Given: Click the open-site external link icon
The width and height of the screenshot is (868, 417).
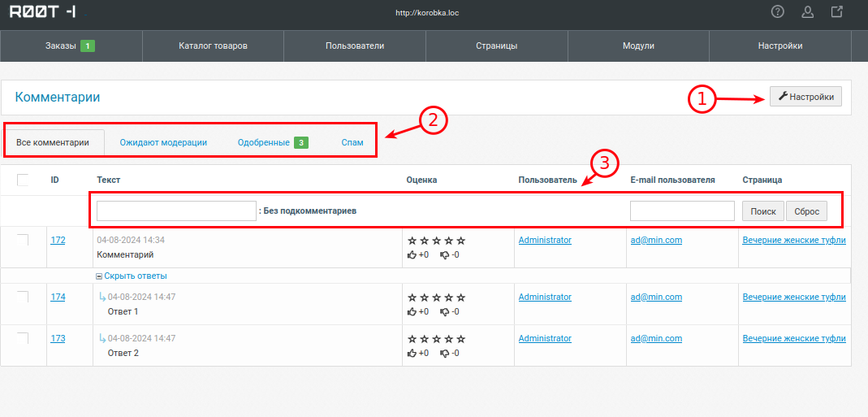Looking at the screenshot, I should click(x=838, y=11).
